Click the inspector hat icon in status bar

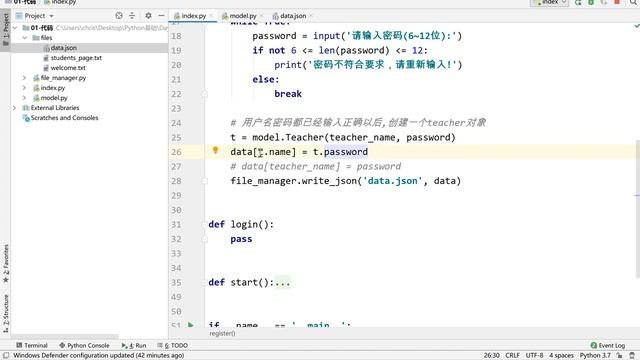pos(632,356)
